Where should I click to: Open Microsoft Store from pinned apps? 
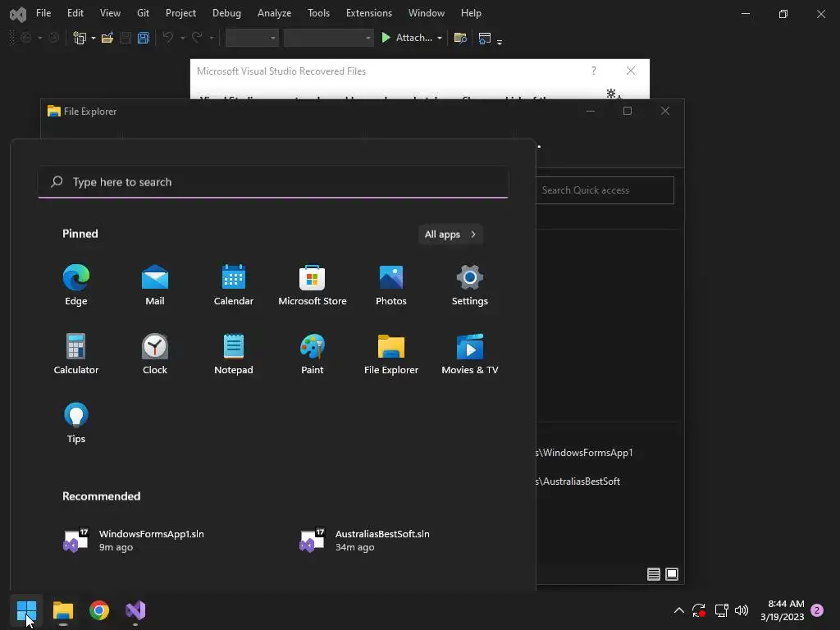pyautogui.click(x=313, y=285)
